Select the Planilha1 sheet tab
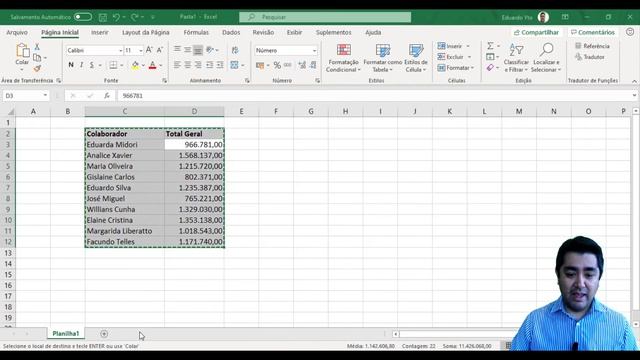 66,333
